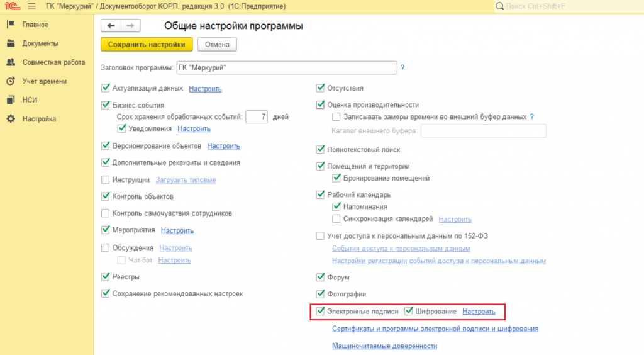Open the Настройка gear section
644x355 pixels.
pyautogui.click(x=38, y=119)
